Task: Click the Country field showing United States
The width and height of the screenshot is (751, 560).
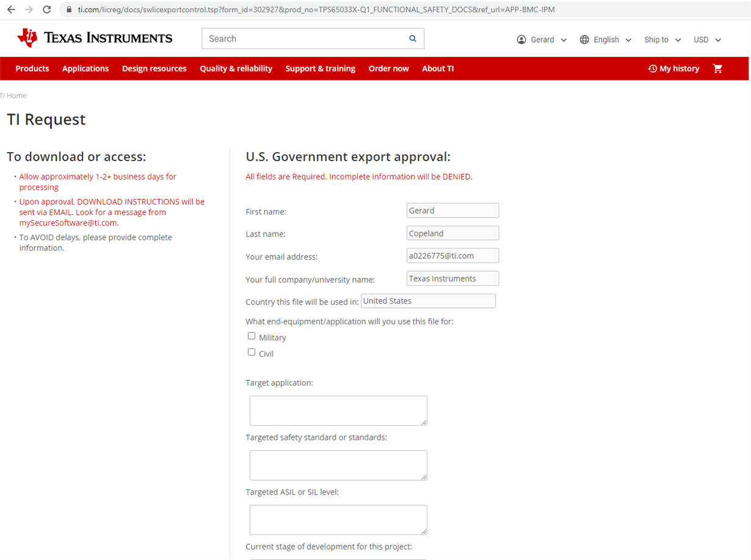Action: (x=428, y=301)
